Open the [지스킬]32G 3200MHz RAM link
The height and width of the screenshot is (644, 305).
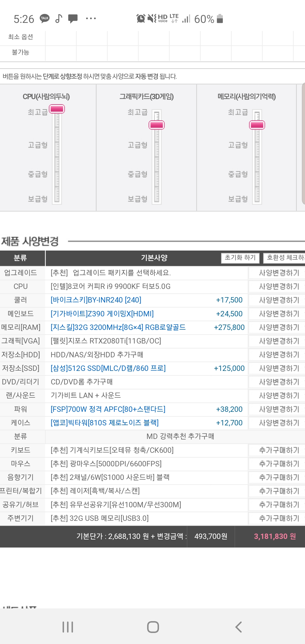click(118, 327)
